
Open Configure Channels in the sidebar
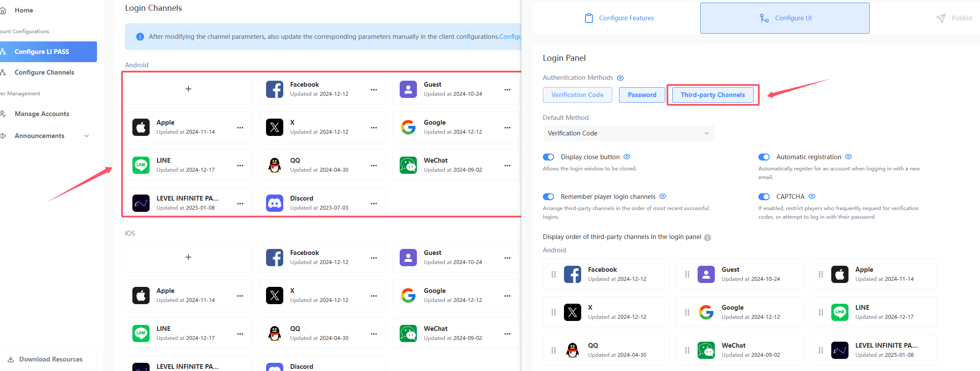coord(44,72)
